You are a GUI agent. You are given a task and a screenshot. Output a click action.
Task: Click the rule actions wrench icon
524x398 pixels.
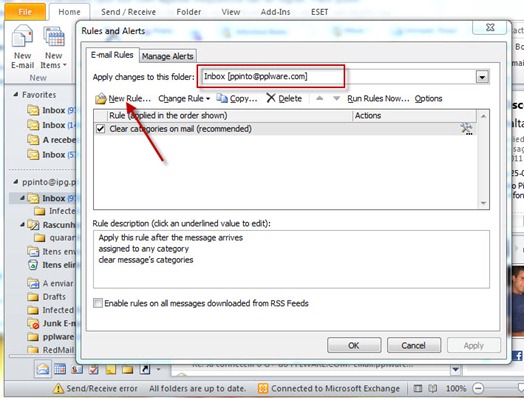coord(466,129)
